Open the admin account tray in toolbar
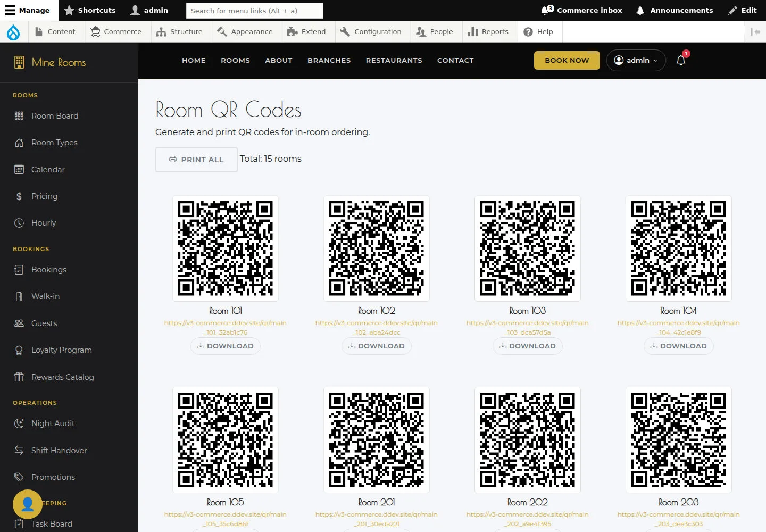Viewport: 766px width, 532px height. [x=149, y=10]
